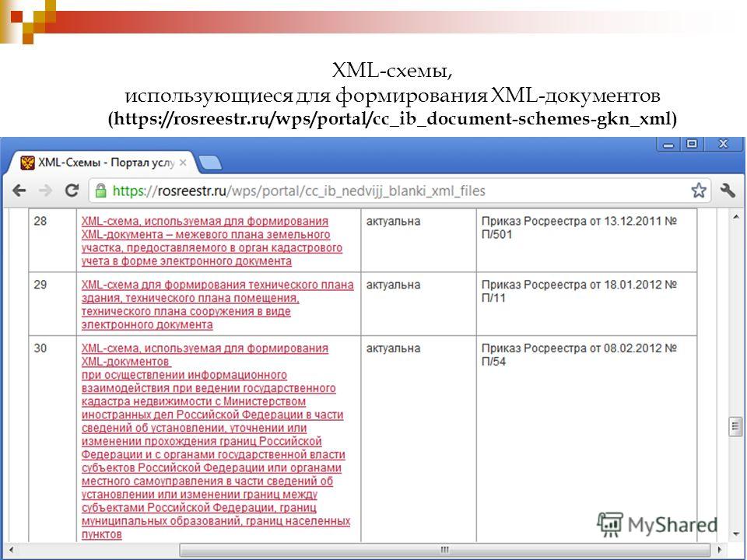Click the vertical scrollbar up arrow
747x560 pixels.
tap(735, 217)
